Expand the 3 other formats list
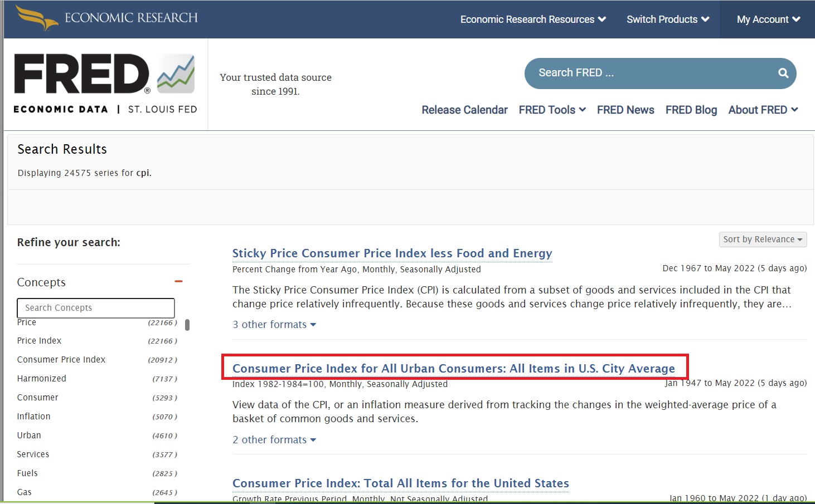 click(x=274, y=325)
